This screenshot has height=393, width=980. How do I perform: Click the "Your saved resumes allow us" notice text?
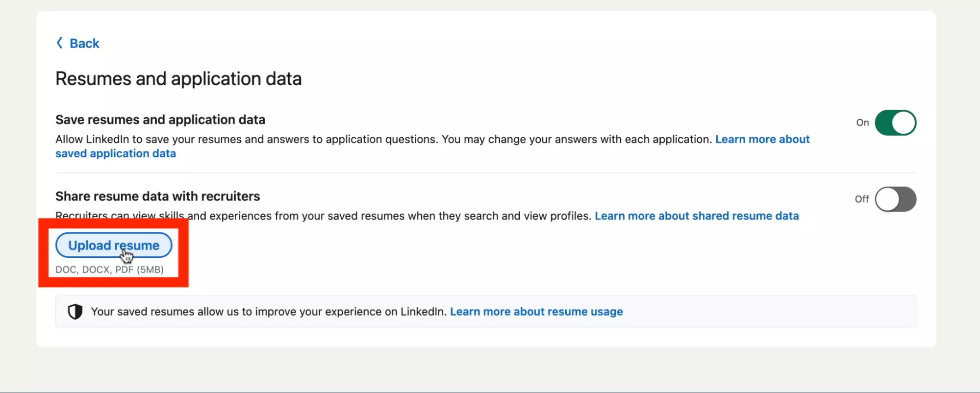(269, 312)
